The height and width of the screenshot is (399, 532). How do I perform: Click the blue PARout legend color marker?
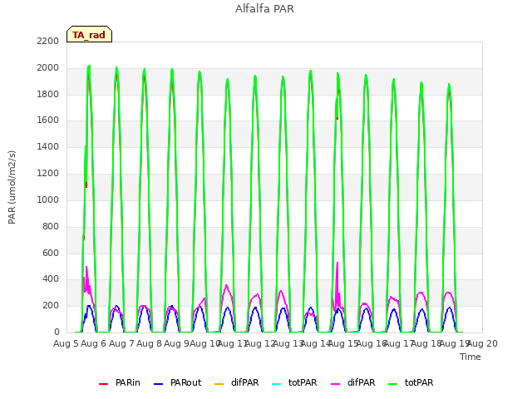159,384
